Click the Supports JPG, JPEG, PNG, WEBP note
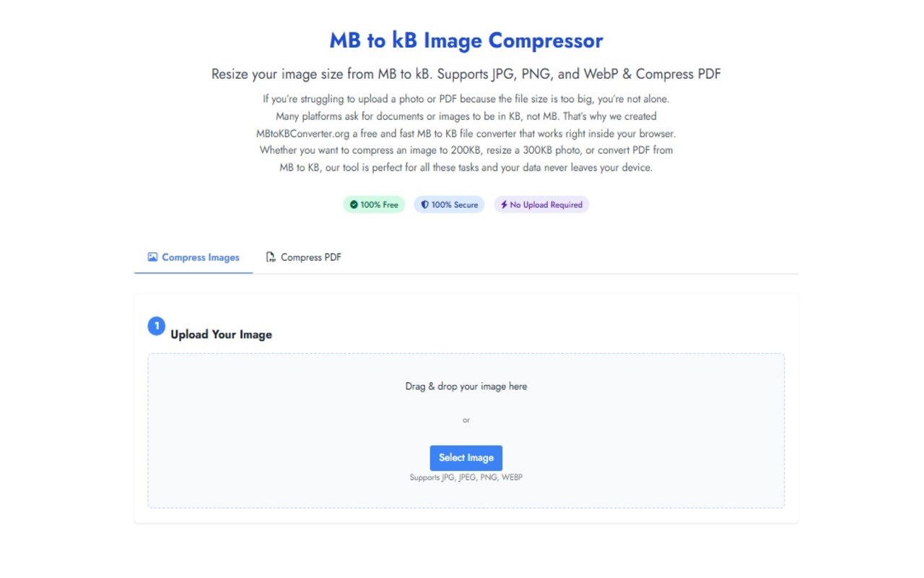924x578 pixels. pos(466,478)
